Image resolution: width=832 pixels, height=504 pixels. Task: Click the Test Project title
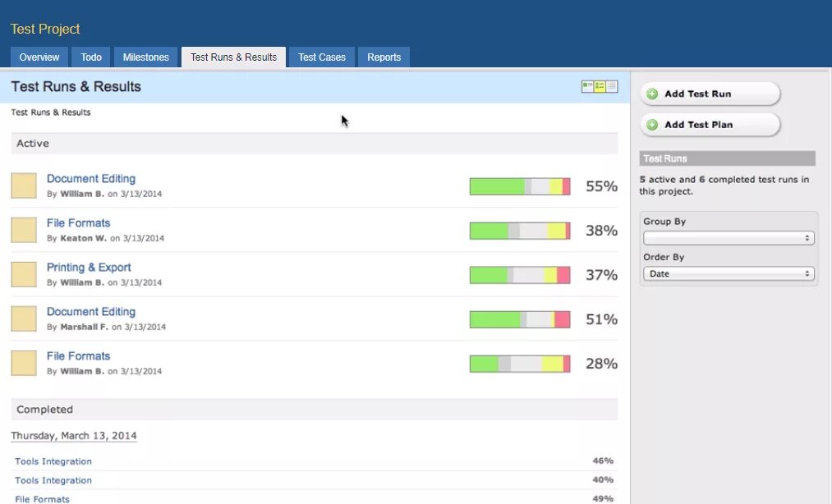(45, 29)
